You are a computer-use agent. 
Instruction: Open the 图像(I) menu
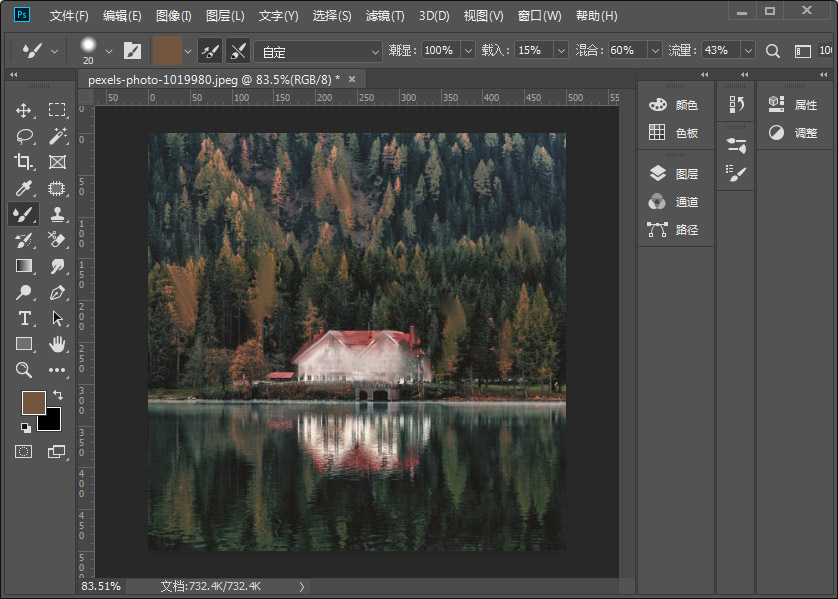click(173, 16)
